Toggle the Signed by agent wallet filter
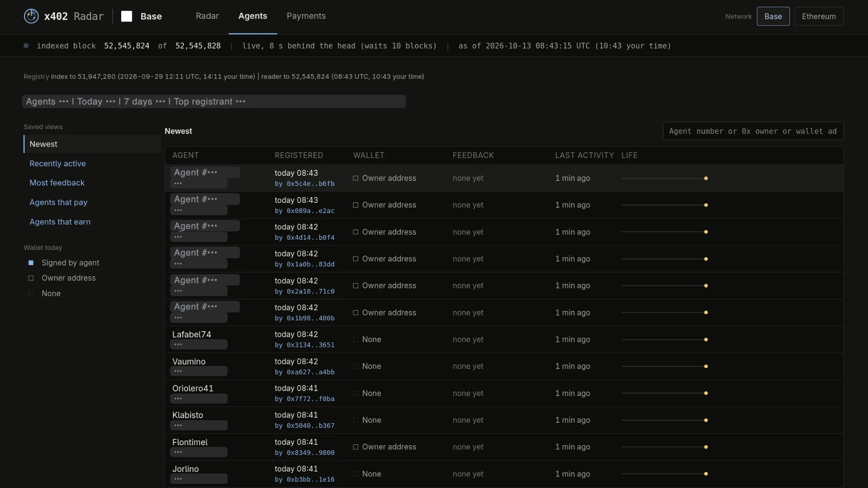Image resolution: width=868 pixels, height=488 pixels. click(64, 263)
